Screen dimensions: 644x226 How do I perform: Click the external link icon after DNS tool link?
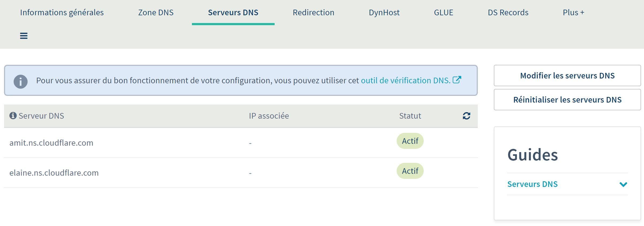click(457, 80)
